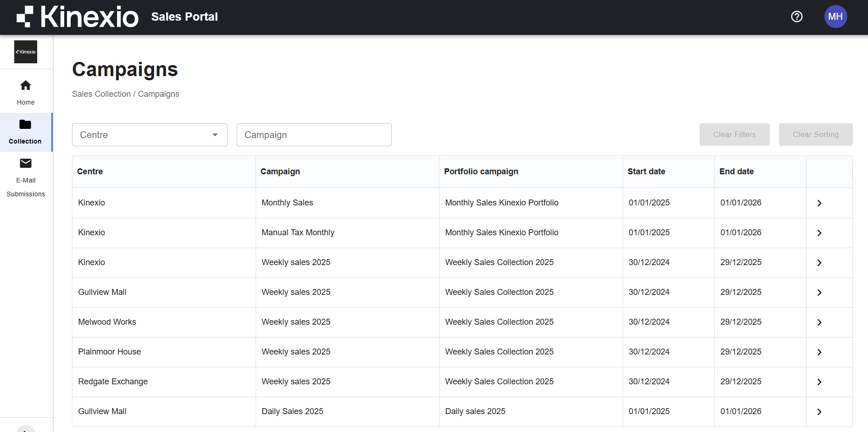Open Daily Sales 2025 row chevron
The width and height of the screenshot is (868, 432).
tap(819, 412)
